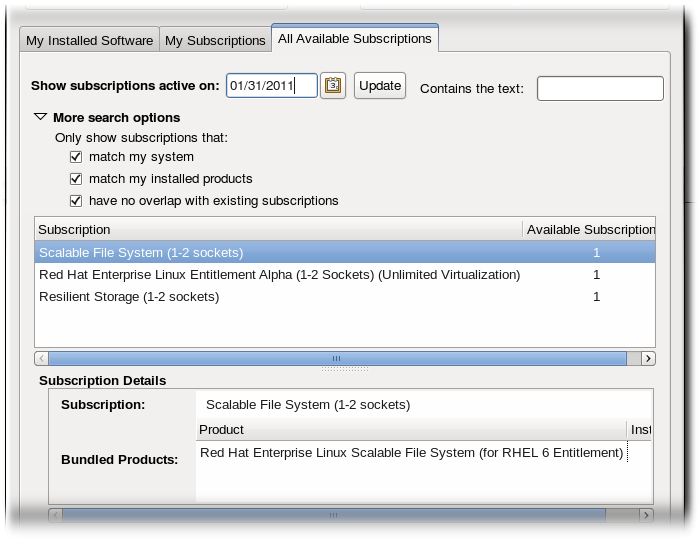The image size is (700, 546).
Task: Click the Available Subscriptions column header
Action: pos(589,229)
